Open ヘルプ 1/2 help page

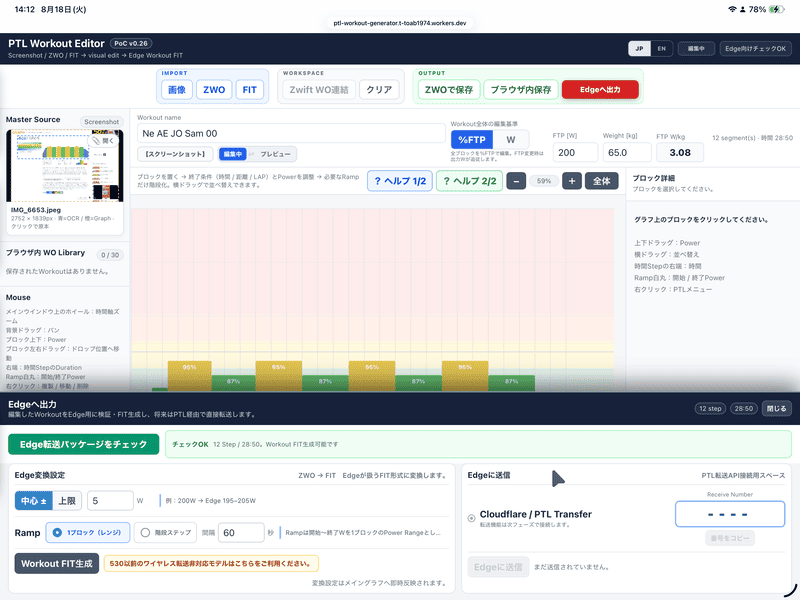(400, 181)
